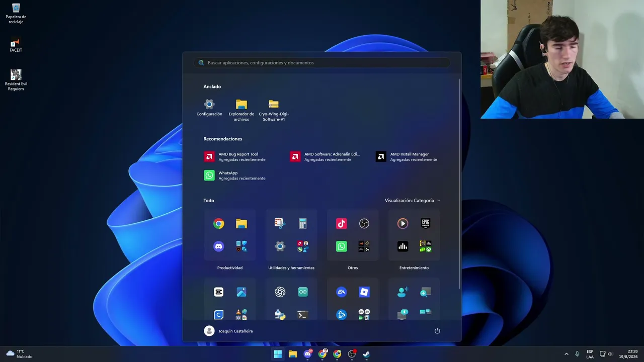Launch Roblox from the app list

tap(364, 292)
